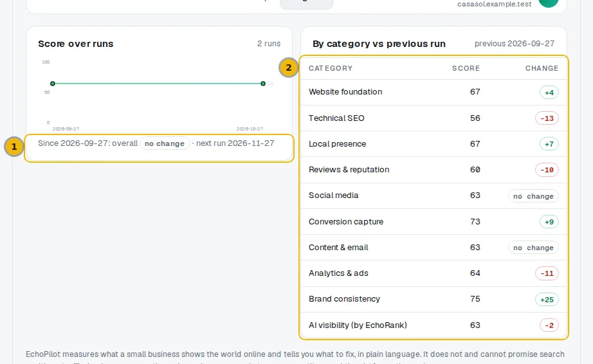This screenshot has height=364, width=593.
Task: Click the chart data point for 2026-10-27
Action: pyautogui.click(x=263, y=84)
